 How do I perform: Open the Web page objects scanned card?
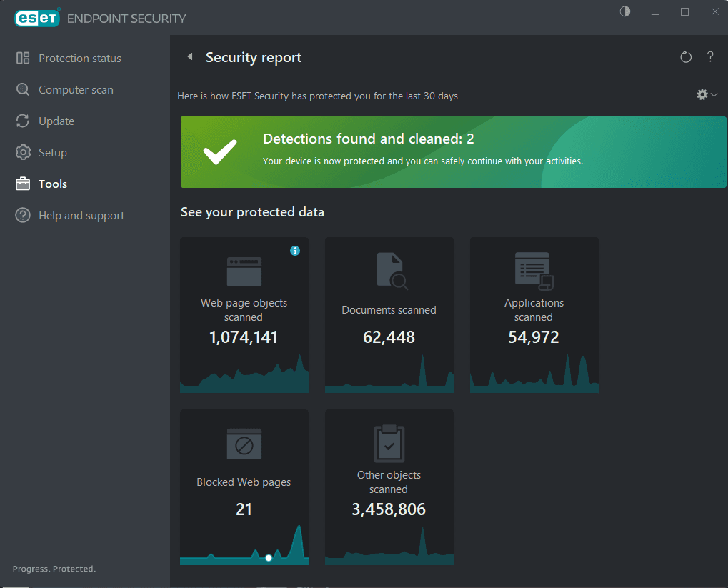click(244, 315)
